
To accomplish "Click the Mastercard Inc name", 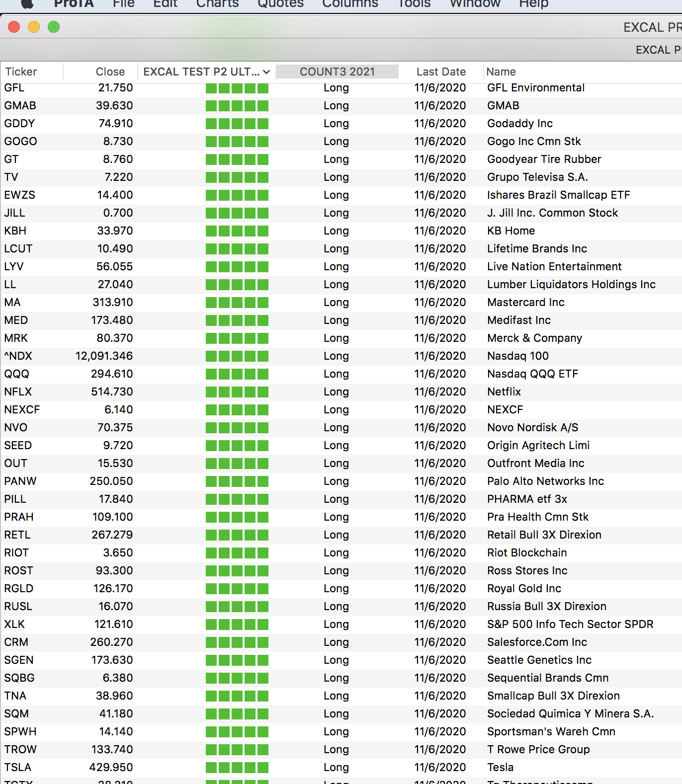I will pyautogui.click(x=526, y=303).
